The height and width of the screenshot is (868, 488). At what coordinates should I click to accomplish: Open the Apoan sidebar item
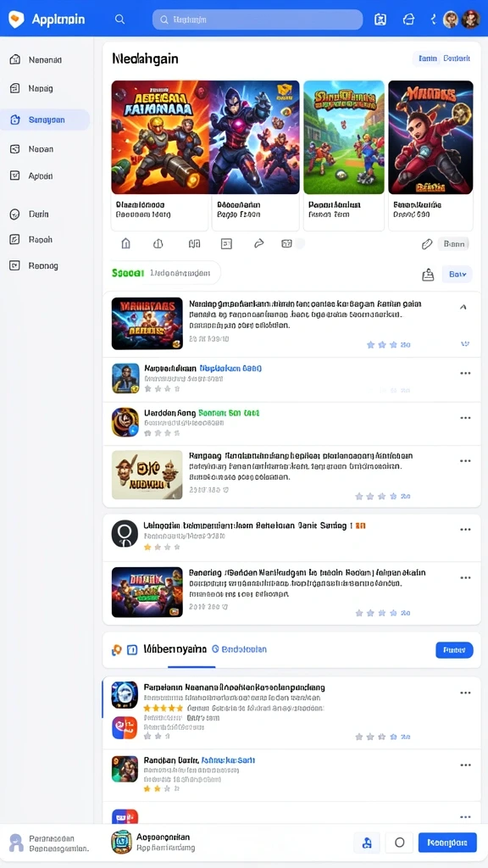[x=45, y=176]
